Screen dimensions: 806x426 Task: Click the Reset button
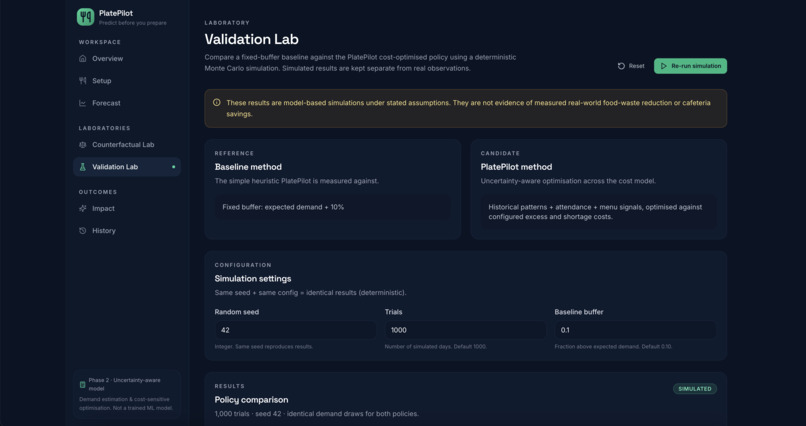pyautogui.click(x=631, y=66)
